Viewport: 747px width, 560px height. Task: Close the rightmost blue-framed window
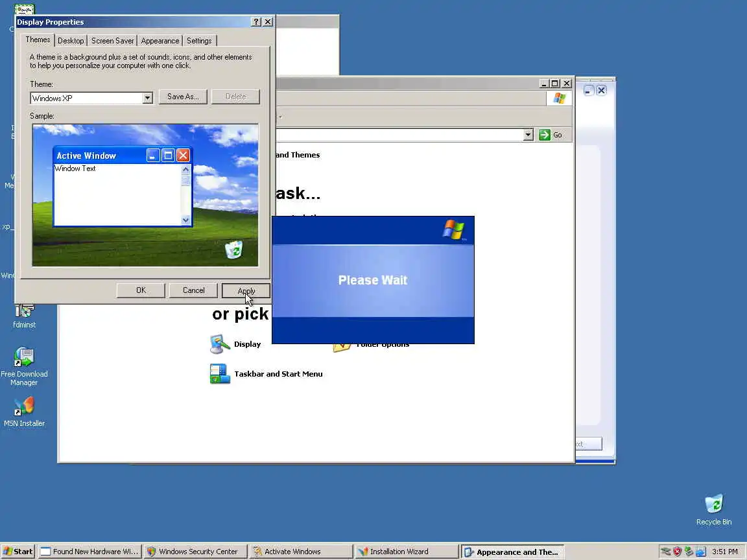pyautogui.click(x=601, y=91)
